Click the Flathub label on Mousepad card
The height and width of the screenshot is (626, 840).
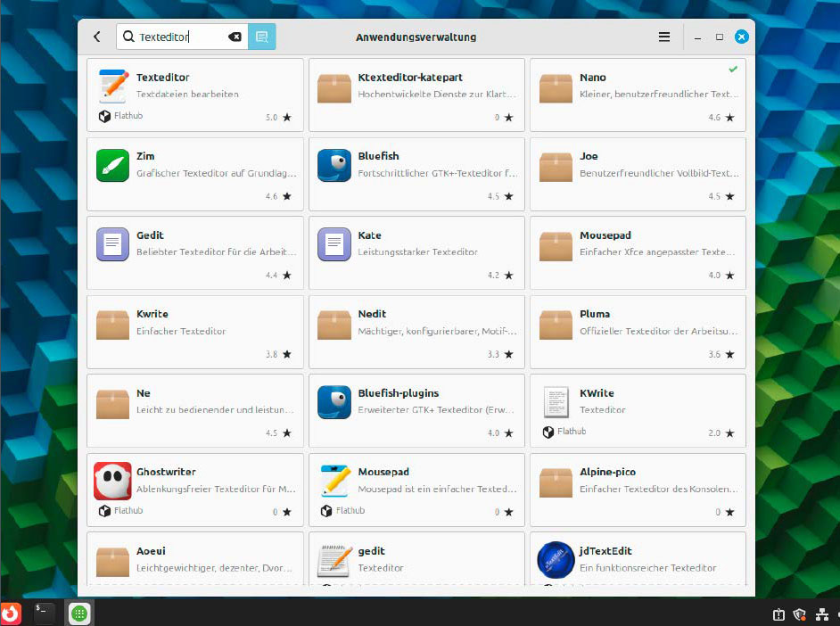coord(350,510)
